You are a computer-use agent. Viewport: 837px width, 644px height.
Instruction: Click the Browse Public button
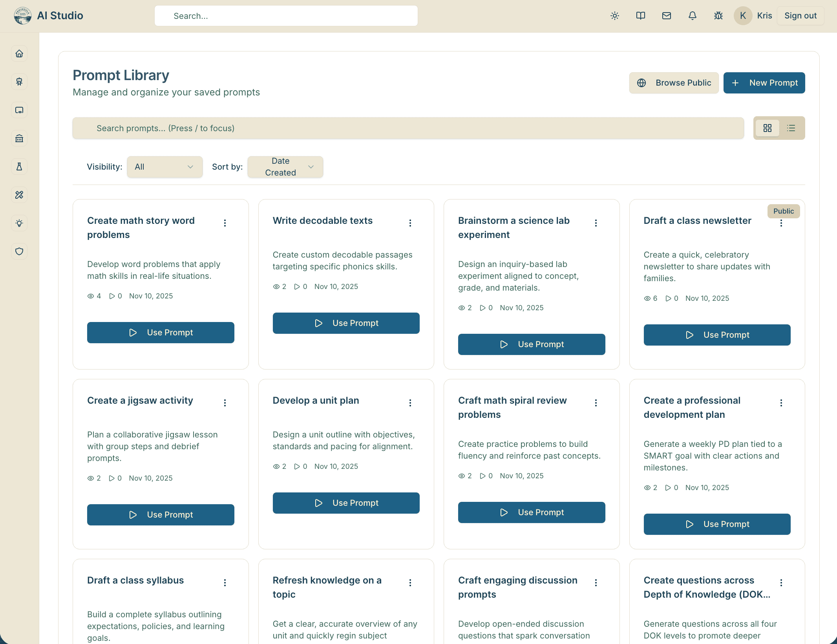pyautogui.click(x=674, y=83)
